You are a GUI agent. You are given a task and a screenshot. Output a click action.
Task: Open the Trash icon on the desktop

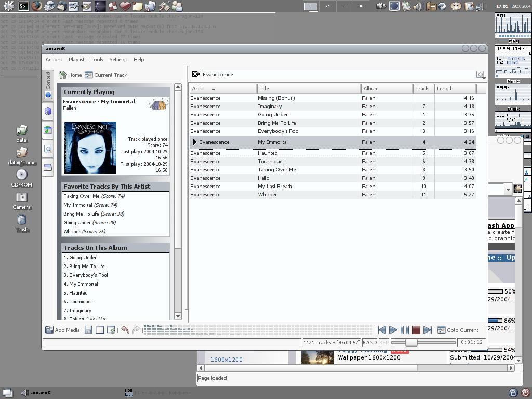(22, 223)
